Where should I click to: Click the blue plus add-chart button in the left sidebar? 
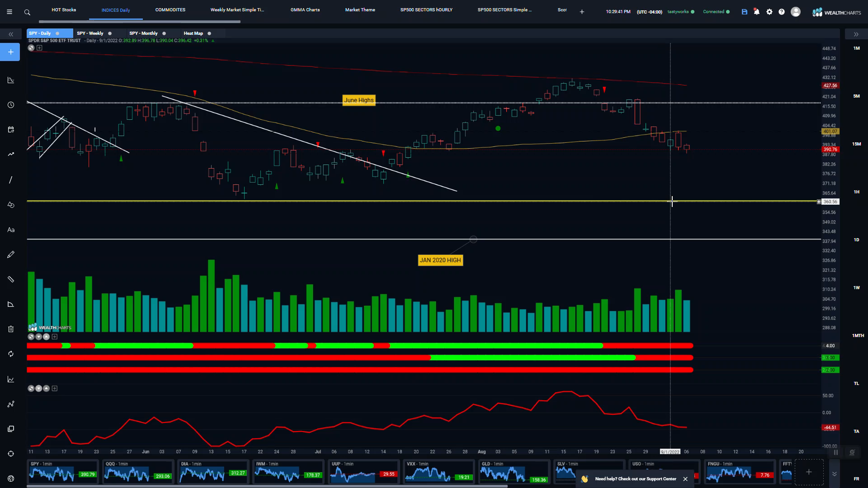10,52
